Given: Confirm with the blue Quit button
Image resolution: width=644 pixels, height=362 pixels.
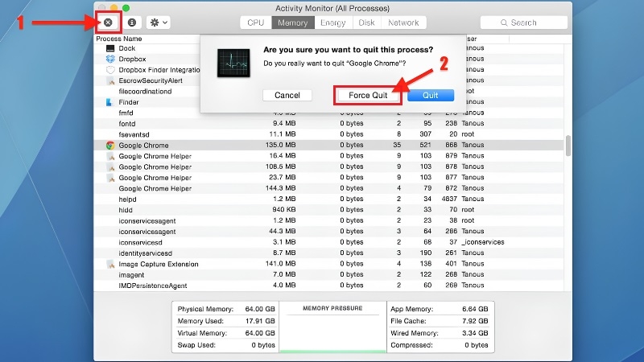Looking at the screenshot, I should pyautogui.click(x=431, y=95).
